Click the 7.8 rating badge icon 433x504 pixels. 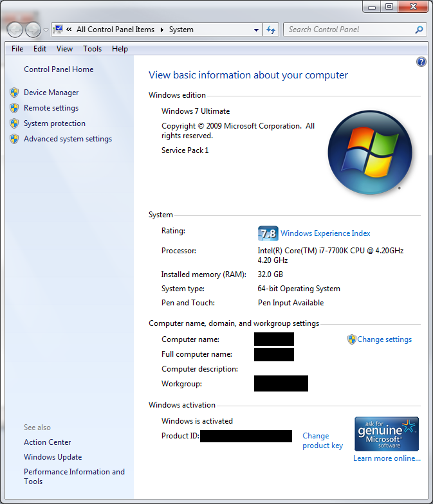click(x=268, y=233)
